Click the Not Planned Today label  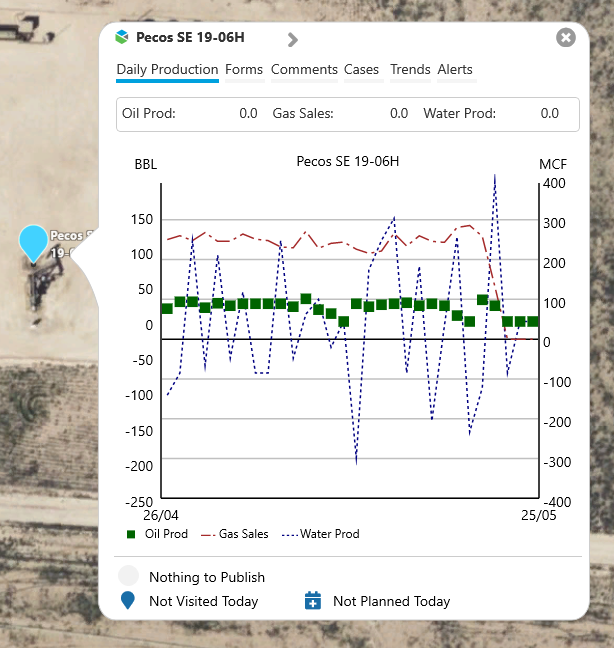pyautogui.click(x=391, y=601)
